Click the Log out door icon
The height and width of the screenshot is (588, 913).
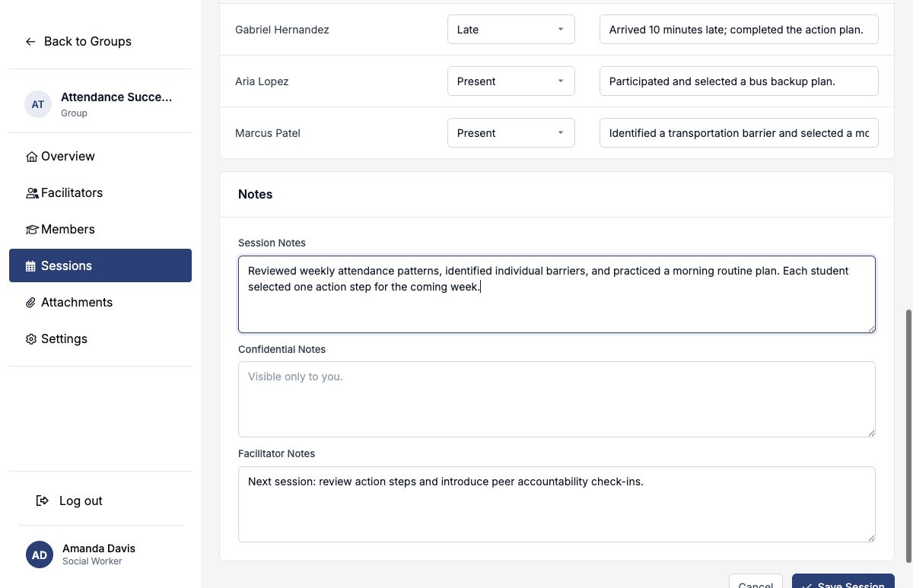[x=43, y=501]
